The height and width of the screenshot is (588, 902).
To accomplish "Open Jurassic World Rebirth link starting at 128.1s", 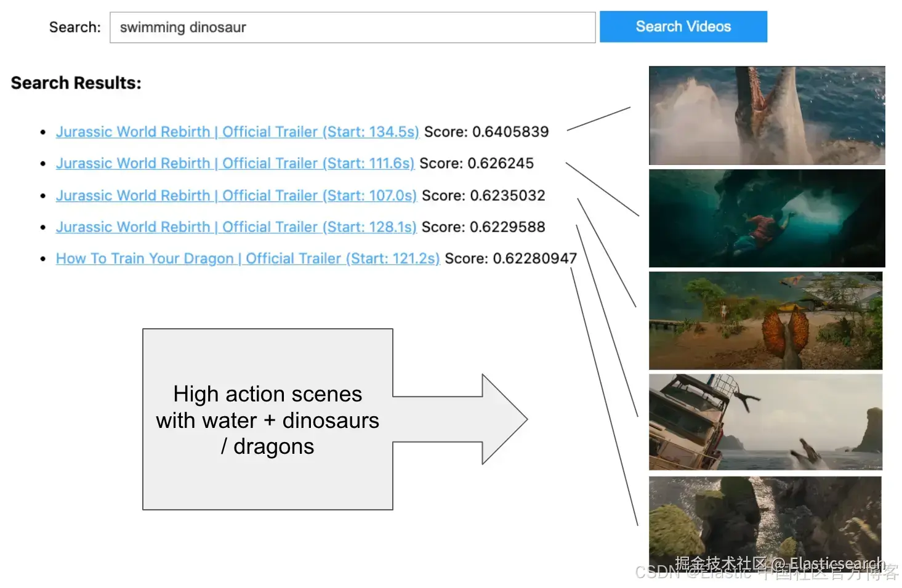I will [236, 227].
